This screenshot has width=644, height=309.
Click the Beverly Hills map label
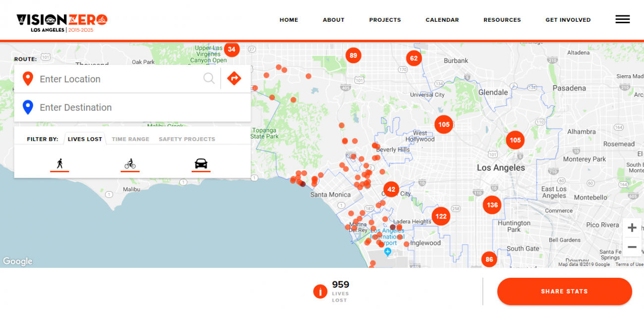[393, 150]
